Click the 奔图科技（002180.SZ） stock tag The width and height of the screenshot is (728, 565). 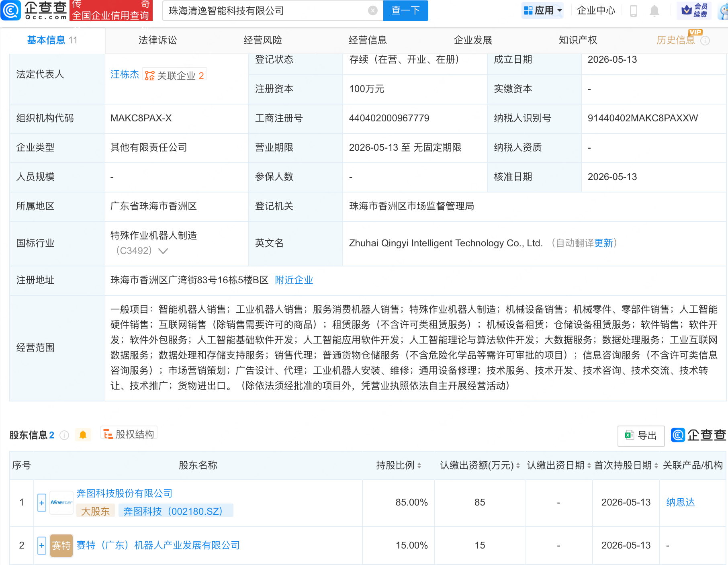click(176, 511)
